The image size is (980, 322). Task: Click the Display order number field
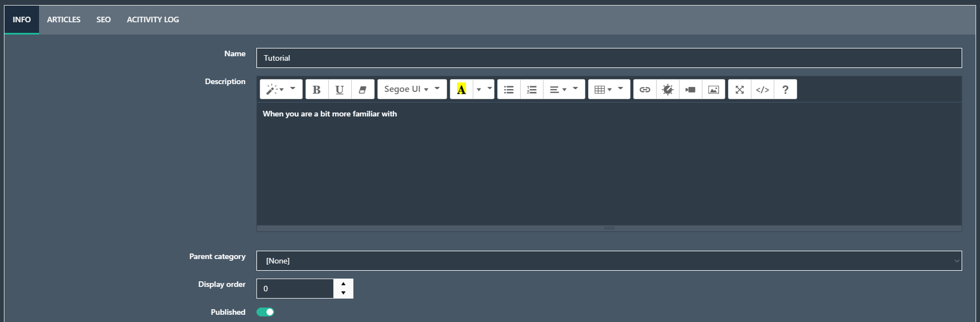point(295,289)
